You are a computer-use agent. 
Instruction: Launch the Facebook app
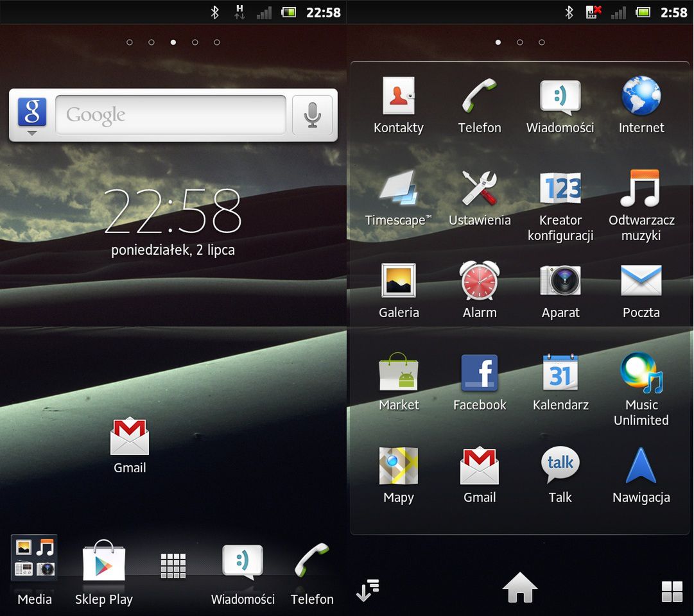coord(480,382)
